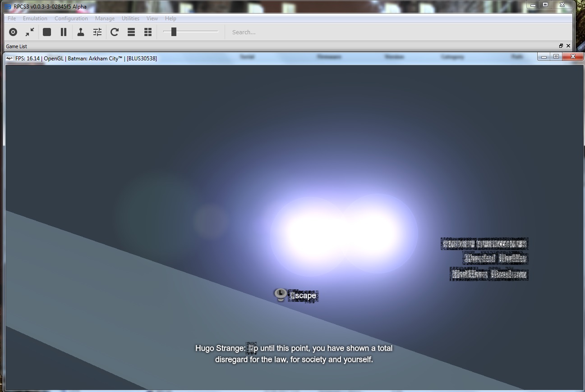Open the Configuration menu

71,18
